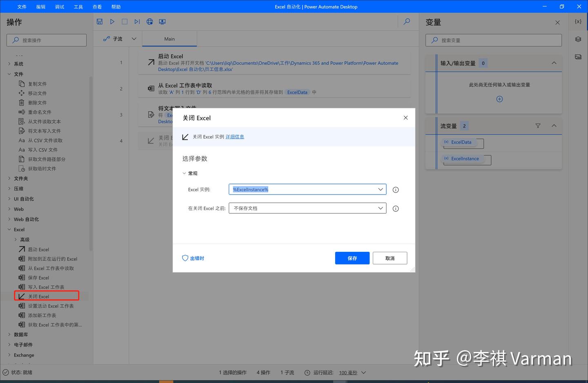Open the 不保存文档 dropdown
The image size is (588, 383).
(380, 208)
